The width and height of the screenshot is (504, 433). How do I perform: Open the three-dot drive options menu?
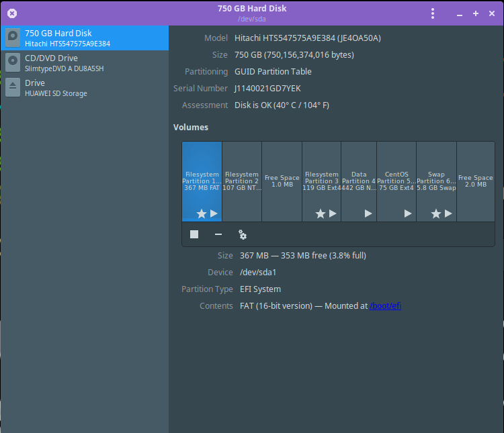coord(433,13)
